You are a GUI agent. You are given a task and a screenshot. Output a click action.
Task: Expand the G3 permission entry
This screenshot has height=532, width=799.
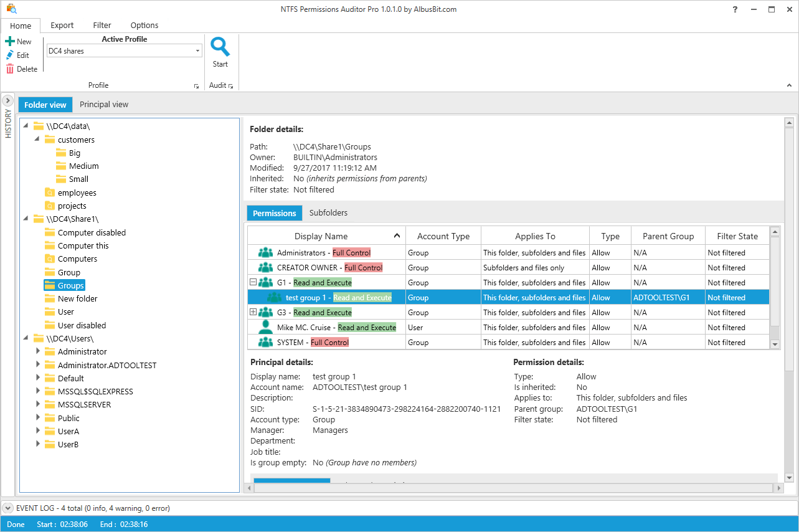[253, 312]
